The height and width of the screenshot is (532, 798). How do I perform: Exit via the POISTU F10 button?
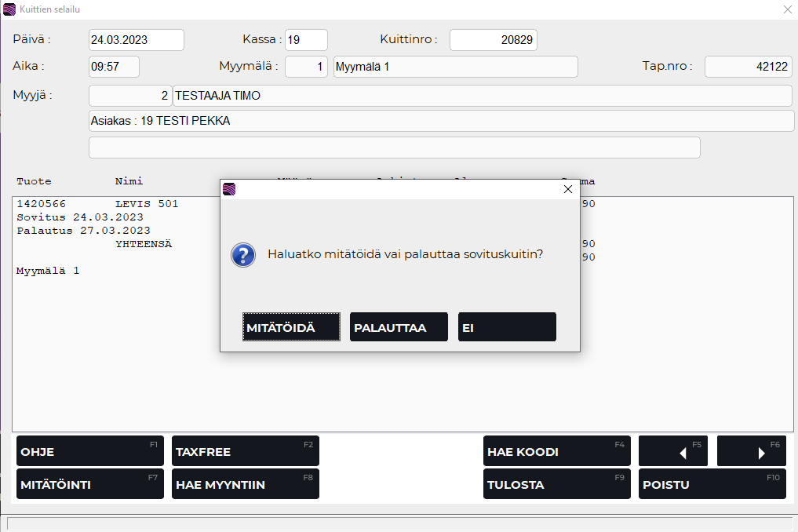tap(712, 484)
